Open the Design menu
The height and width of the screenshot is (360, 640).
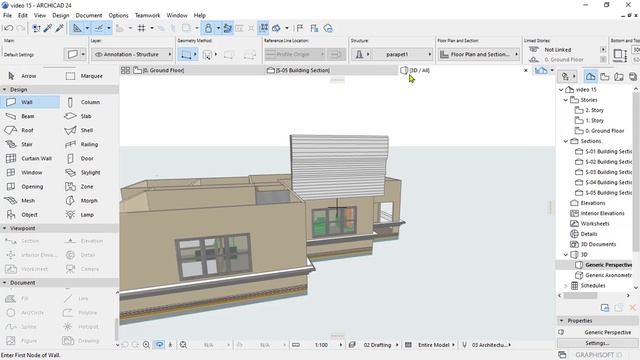[x=61, y=16]
